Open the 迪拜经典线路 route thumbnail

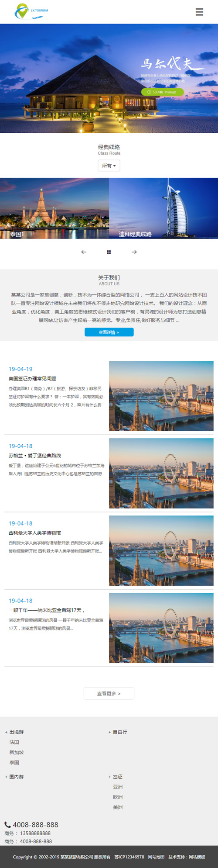pos(163,208)
